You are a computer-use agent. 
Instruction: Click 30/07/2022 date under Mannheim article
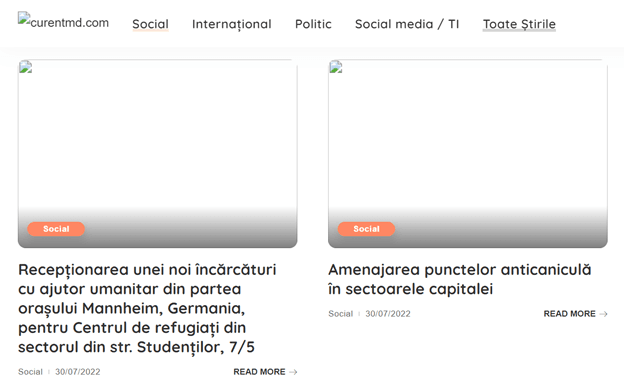[x=78, y=371]
